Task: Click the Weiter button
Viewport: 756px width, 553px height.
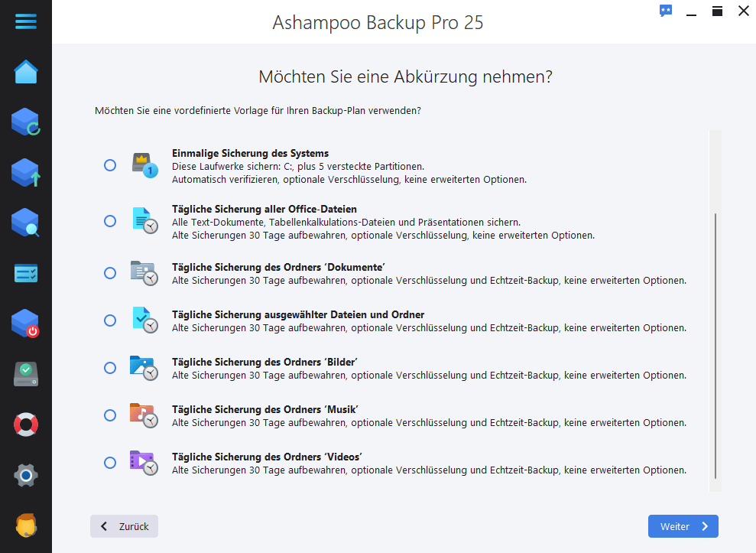Action: 683,526
